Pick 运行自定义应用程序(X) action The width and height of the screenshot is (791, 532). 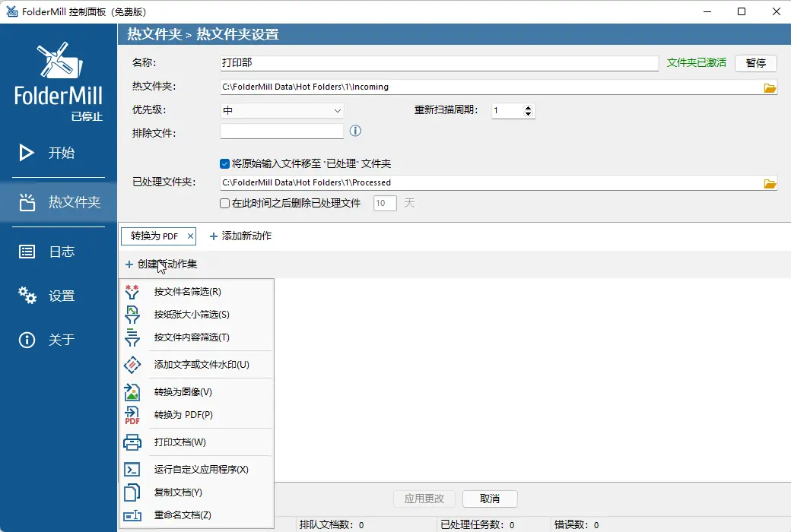click(197, 470)
